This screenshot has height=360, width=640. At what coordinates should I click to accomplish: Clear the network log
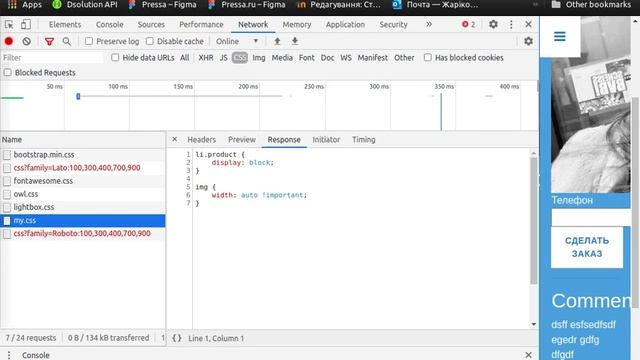coord(27,41)
